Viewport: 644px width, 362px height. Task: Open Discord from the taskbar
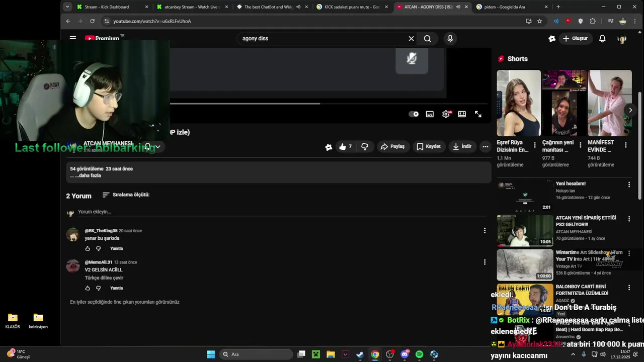(405, 354)
